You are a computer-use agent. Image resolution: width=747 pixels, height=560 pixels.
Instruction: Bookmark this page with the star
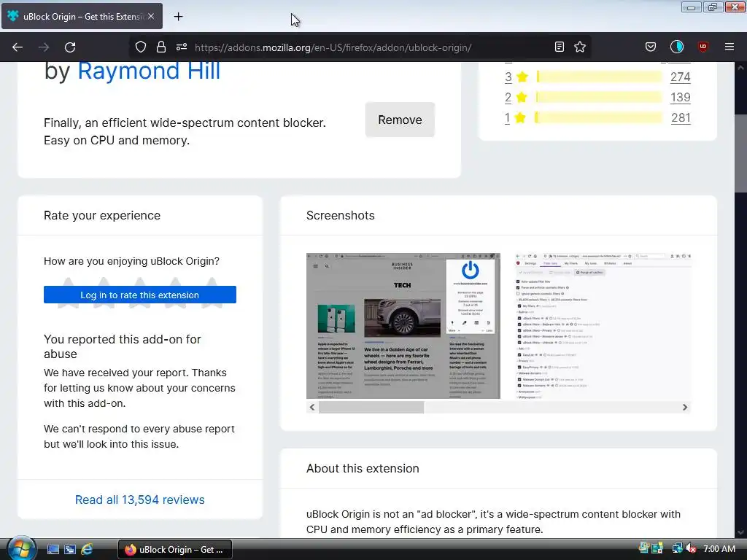[580, 47]
